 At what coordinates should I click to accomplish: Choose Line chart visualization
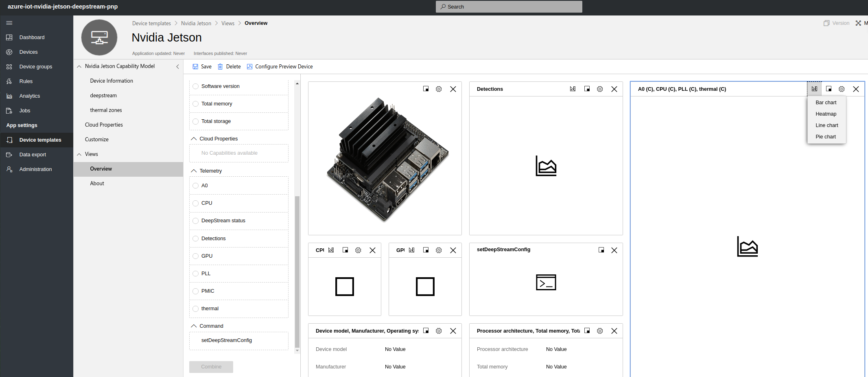coord(826,125)
